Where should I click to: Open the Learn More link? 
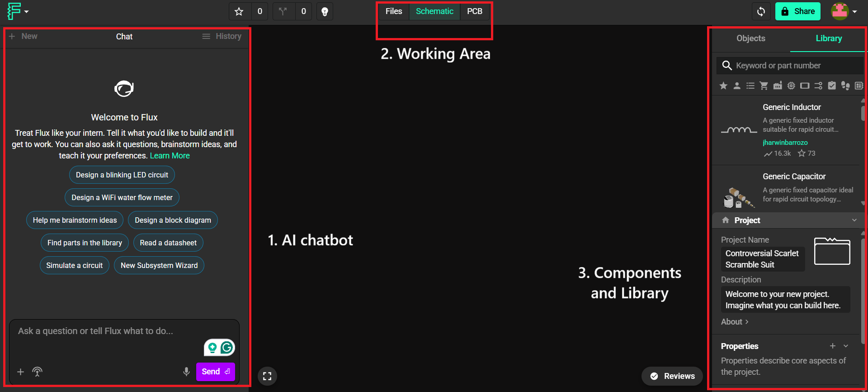point(170,155)
